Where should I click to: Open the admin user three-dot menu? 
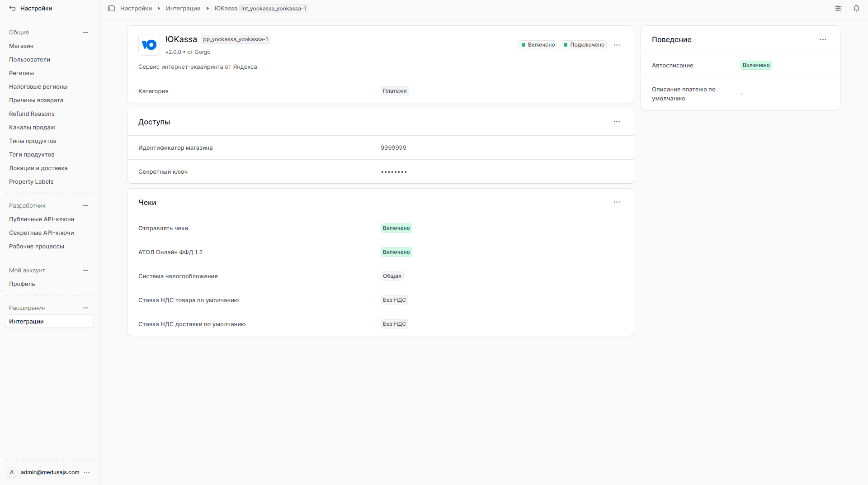(x=87, y=472)
